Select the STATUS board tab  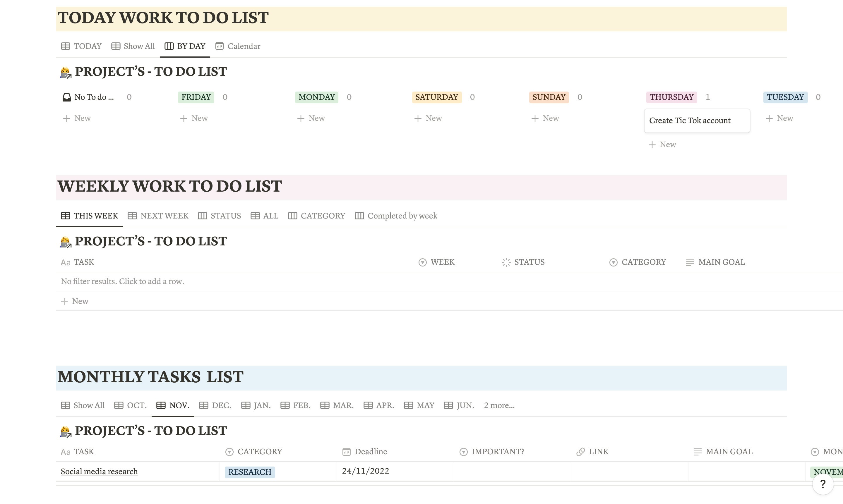click(220, 216)
